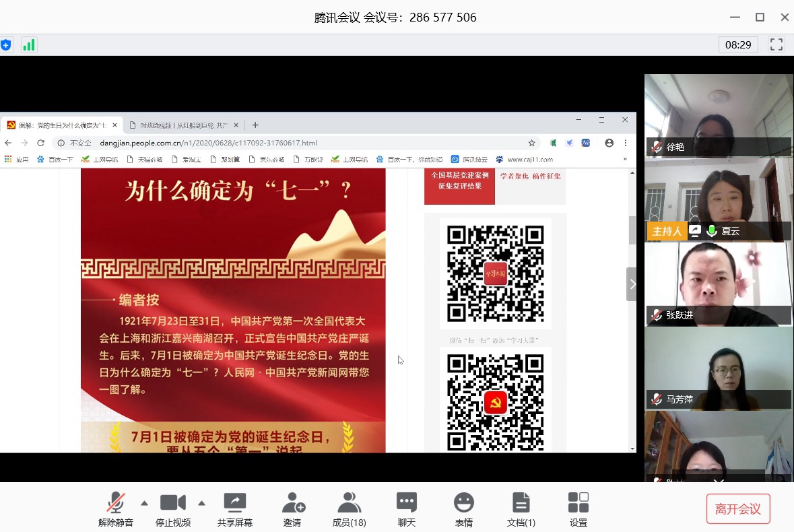Turn off camera with 停止视频
This screenshot has height=532, width=794.
pos(172,508)
